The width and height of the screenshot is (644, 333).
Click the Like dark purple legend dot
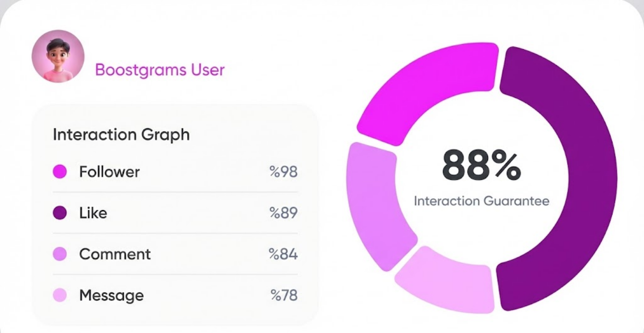60,213
